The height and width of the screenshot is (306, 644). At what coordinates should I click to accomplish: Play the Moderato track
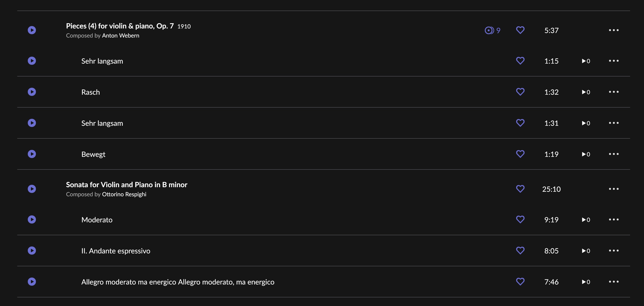click(x=32, y=220)
